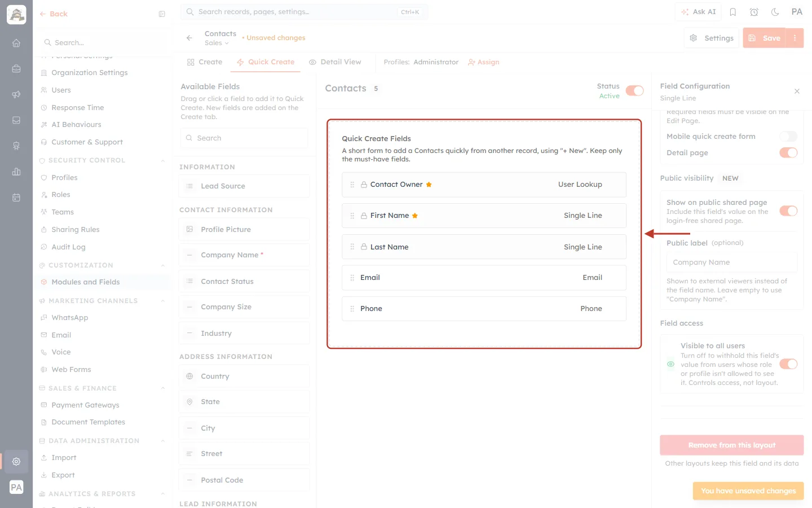812x508 pixels.
Task: Click the briefcase icon in left rail
Action: pos(16,69)
